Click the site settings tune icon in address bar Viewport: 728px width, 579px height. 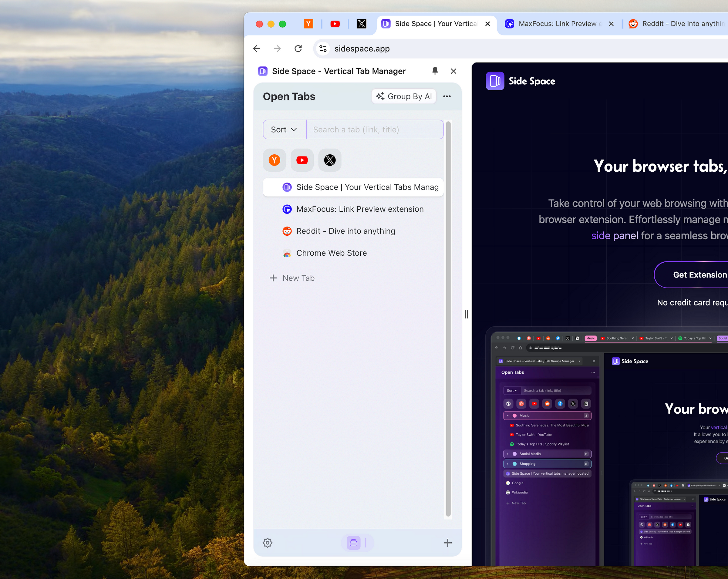pyautogui.click(x=323, y=48)
